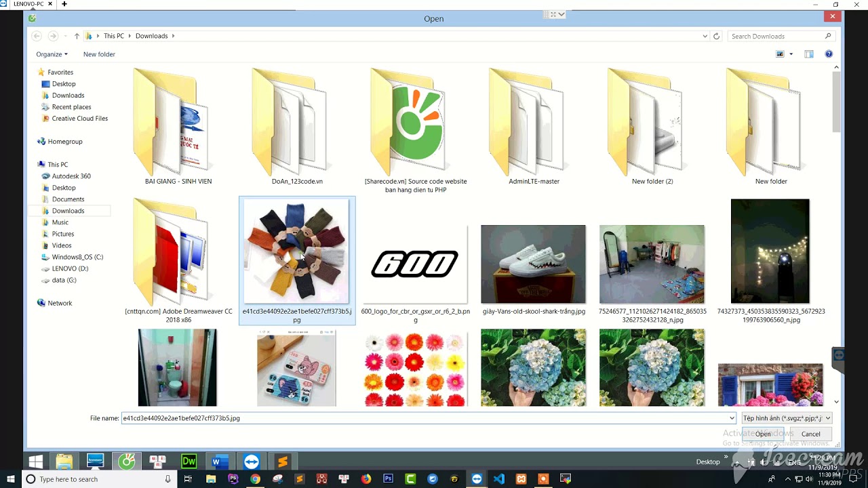Screen dimensions: 868x488
Task: Click the File name text field
Action: point(425,418)
